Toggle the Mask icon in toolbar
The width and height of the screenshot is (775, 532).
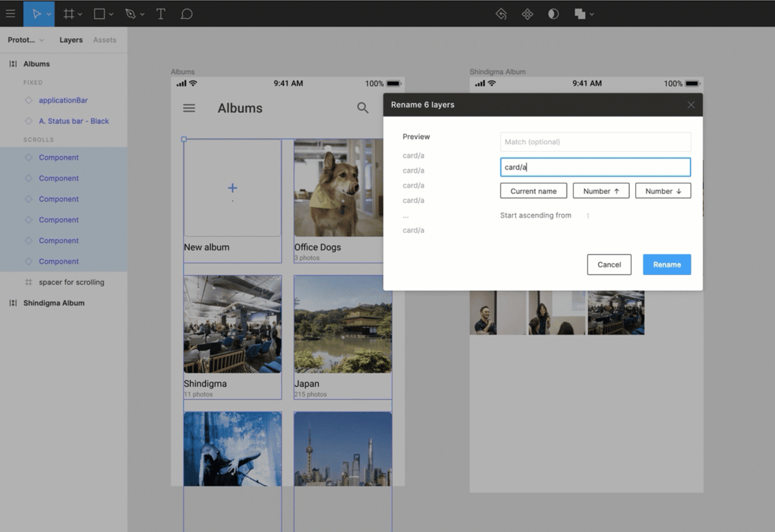tap(553, 14)
